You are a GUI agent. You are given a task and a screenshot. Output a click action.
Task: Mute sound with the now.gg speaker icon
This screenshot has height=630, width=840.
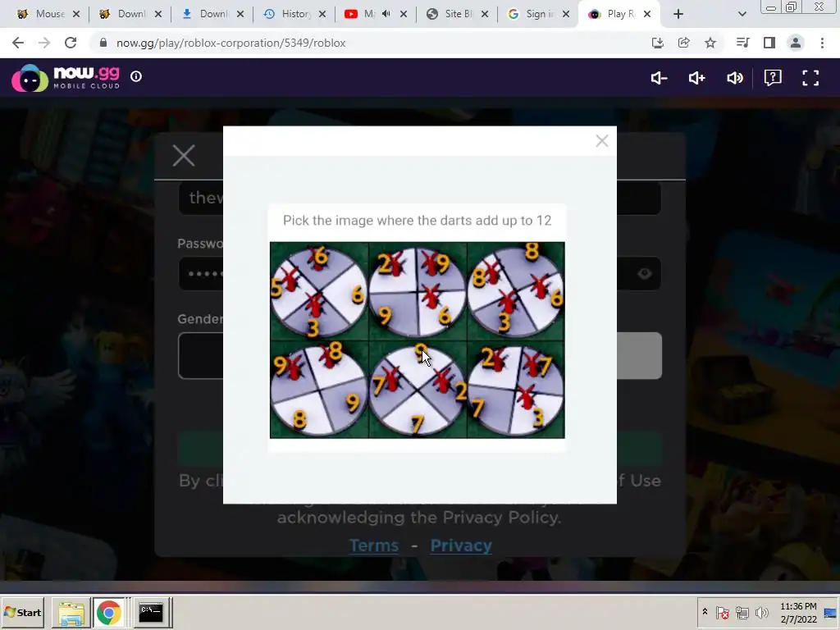734,78
